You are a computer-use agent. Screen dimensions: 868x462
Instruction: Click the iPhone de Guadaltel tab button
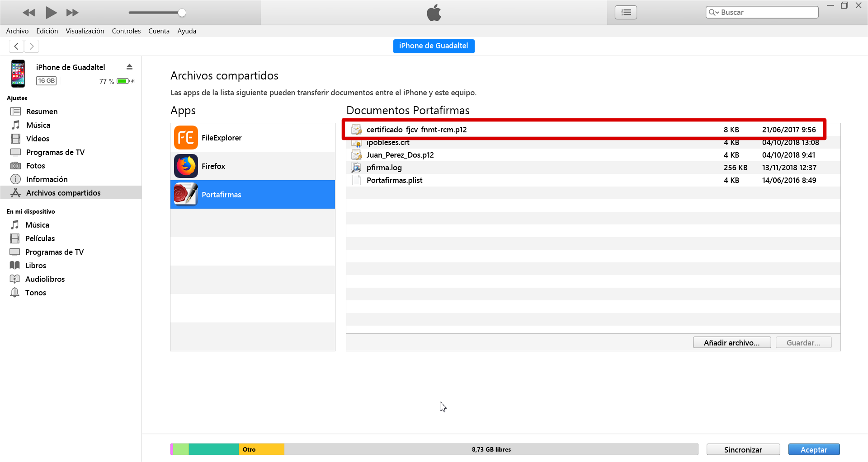[x=434, y=46]
